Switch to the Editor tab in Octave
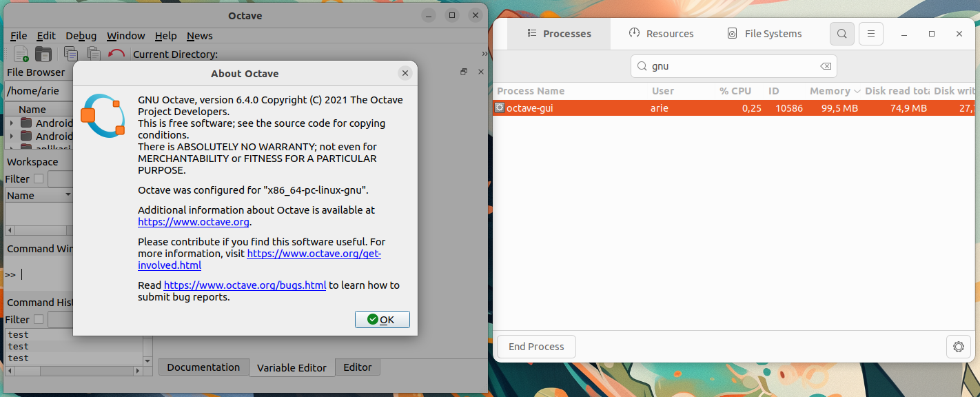Viewport: 980px width, 397px height. (x=358, y=367)
